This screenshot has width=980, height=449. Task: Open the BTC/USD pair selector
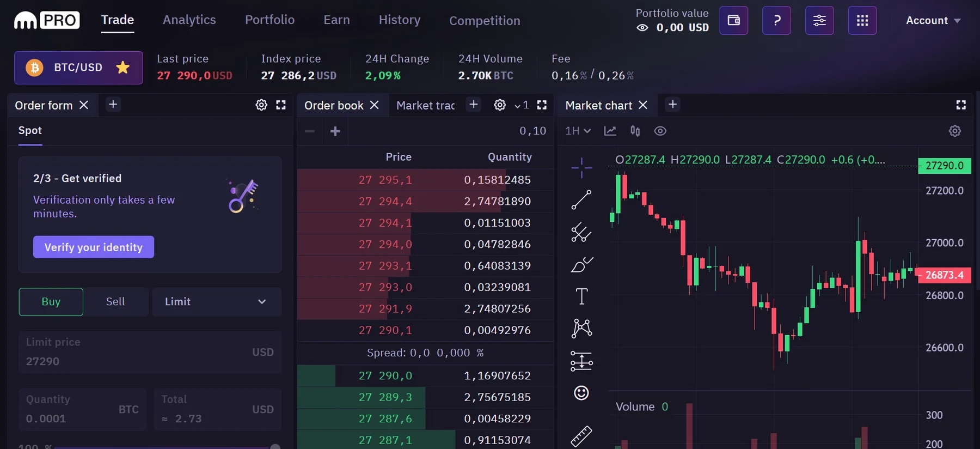click(x=78, y=68)
